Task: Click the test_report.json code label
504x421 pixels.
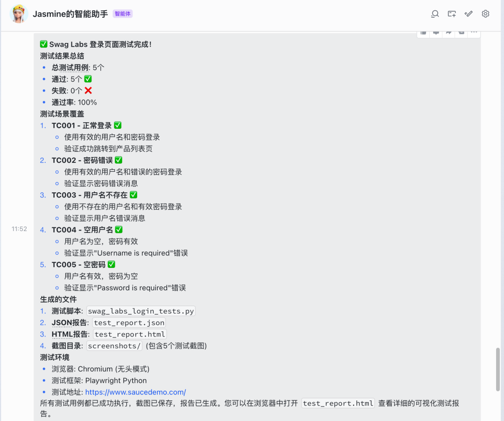Action: click(129, 323)
